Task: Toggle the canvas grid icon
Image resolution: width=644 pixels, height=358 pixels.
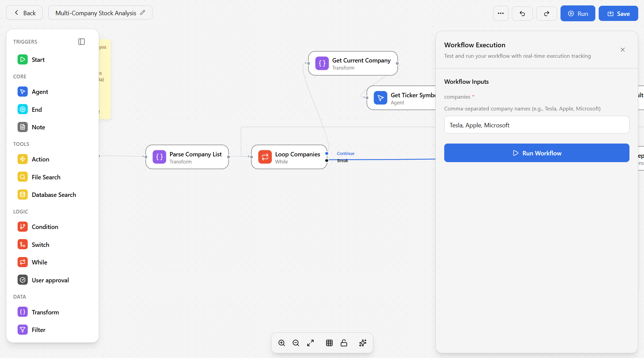Action: click(x=329, y=343)
